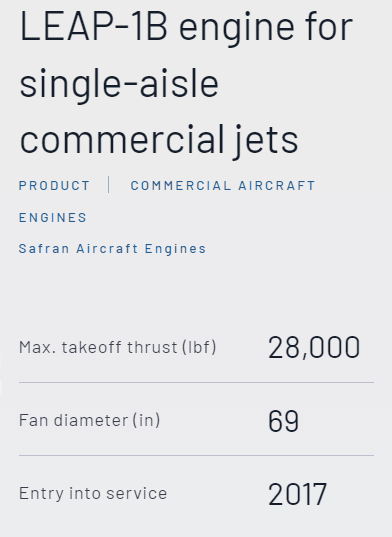The width and height of the screenshot is (392, 537).
Task: Click the vertical divider after PRODUCT
Action: pyautogui.click(x=109, y=185)
